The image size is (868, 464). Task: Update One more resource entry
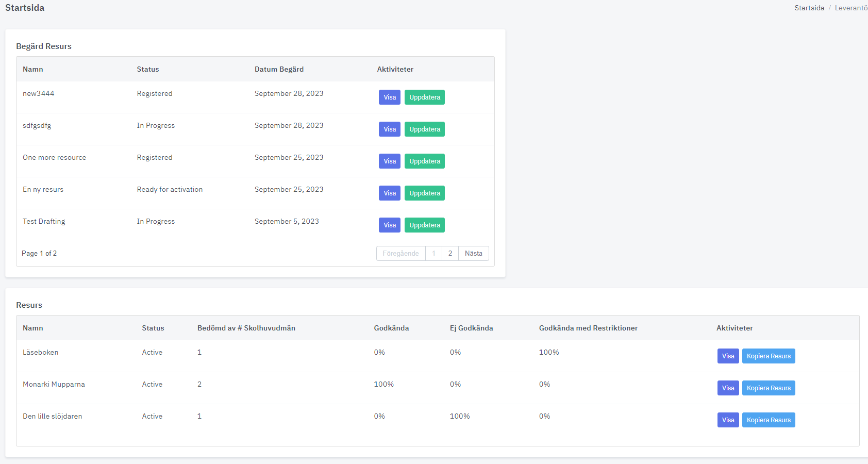[x=425, y=161]
